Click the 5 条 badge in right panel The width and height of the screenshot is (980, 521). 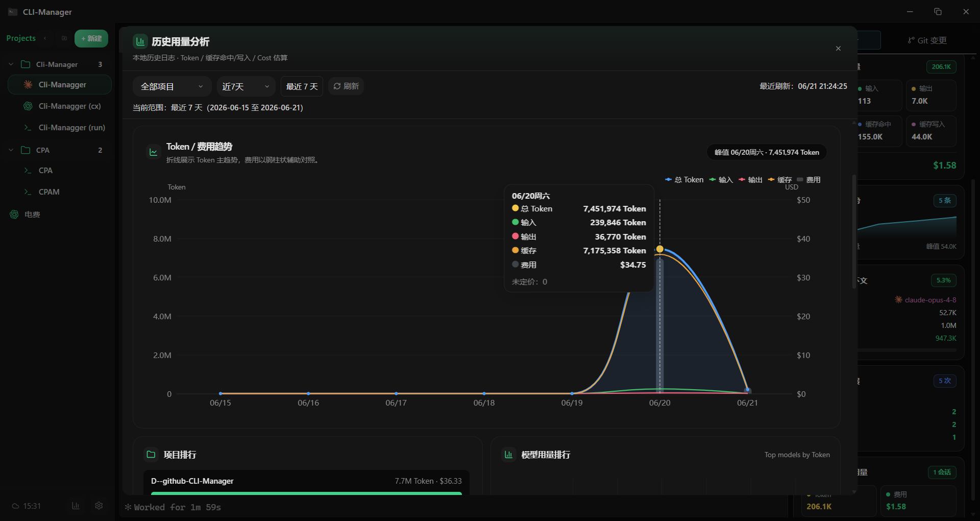[945, 200]
